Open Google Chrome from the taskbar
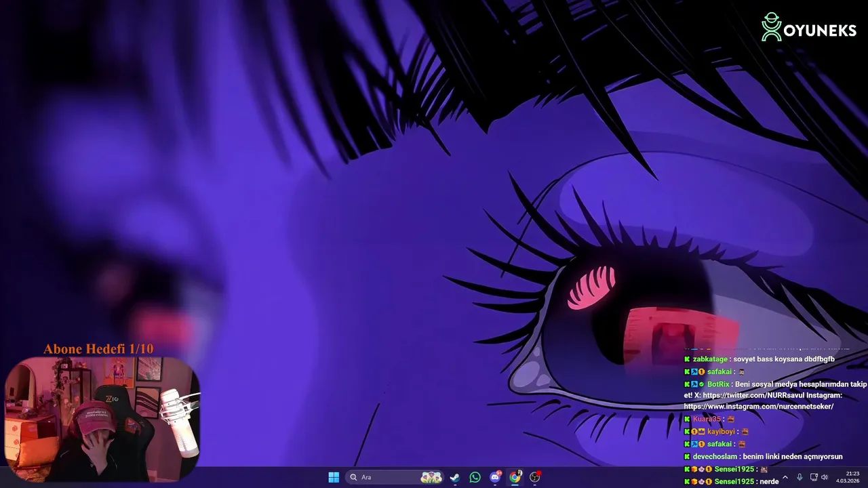 click(515, 477)
